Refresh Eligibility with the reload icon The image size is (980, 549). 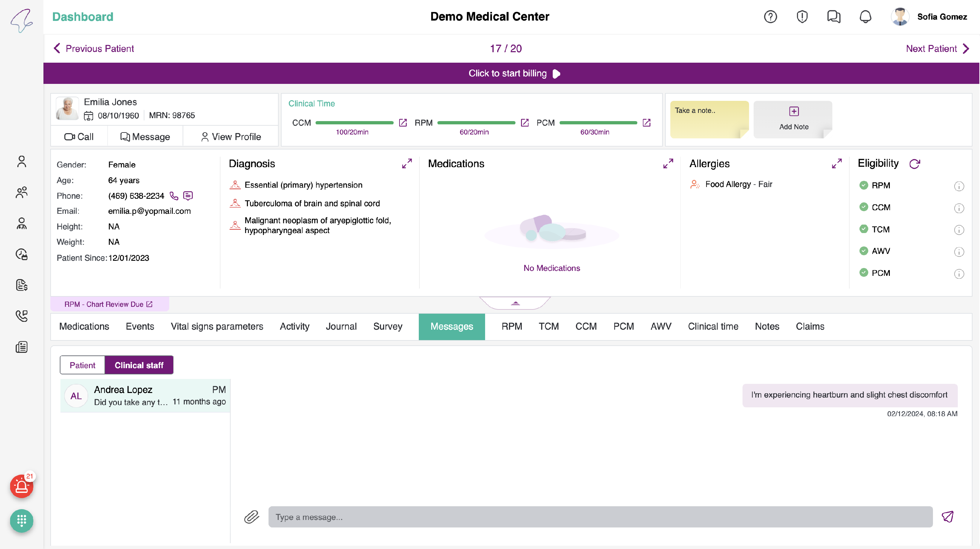pos(915,164)
